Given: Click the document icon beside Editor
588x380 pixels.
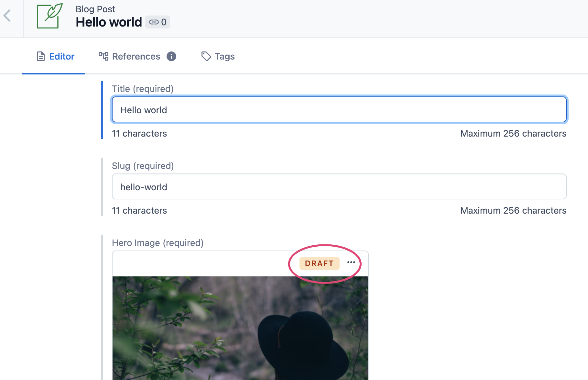Looking at the screenshot, I should coord(40,56).
